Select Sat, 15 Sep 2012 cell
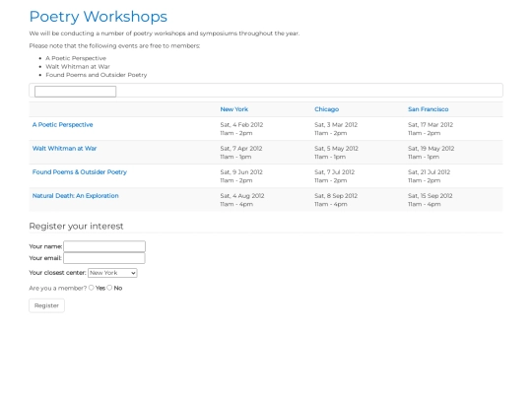Screen dimensions: 532x399 click(454, 200)
